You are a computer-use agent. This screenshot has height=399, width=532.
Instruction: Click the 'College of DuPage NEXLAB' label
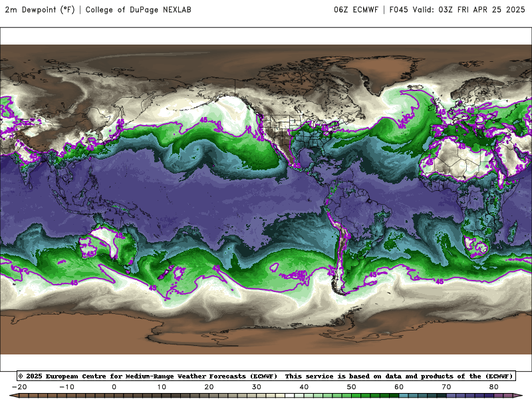pos(138,9)
